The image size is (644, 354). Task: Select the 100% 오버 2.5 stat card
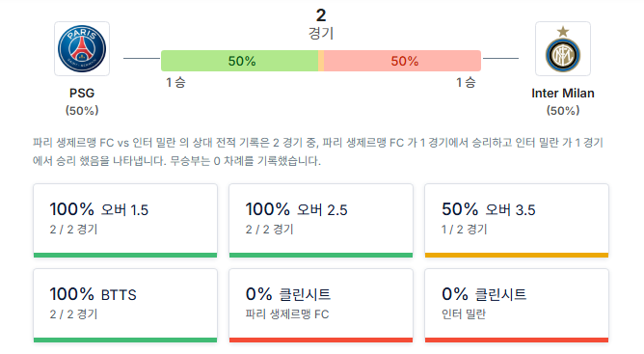(x=321, y=221)
